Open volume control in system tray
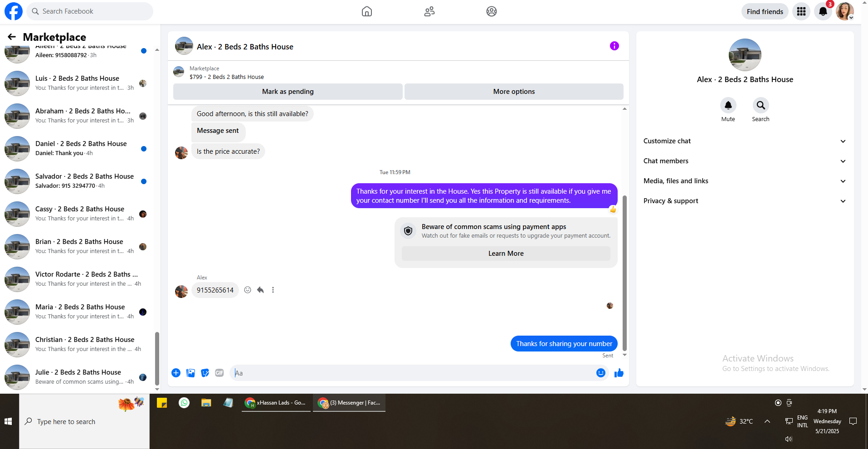This screenshot has height=449, width=868. (789, 439)
